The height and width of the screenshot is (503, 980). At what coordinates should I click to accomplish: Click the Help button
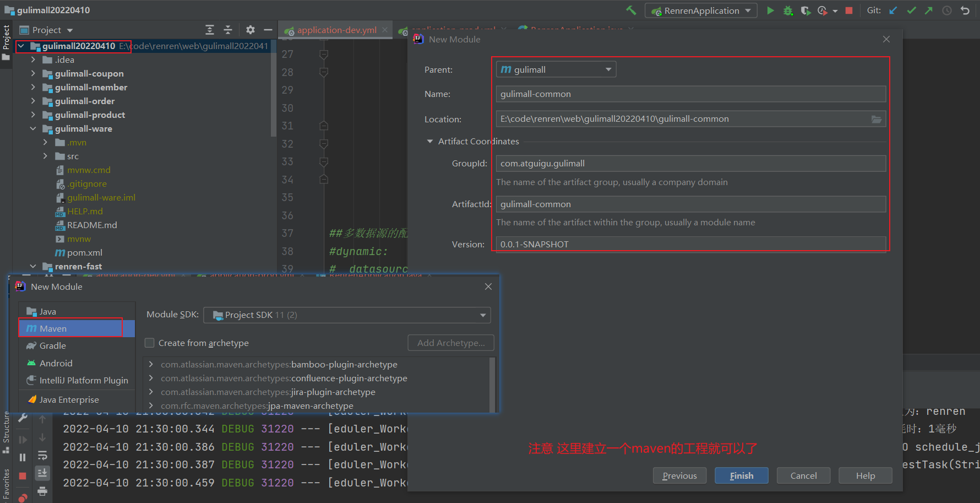point(865,475)
